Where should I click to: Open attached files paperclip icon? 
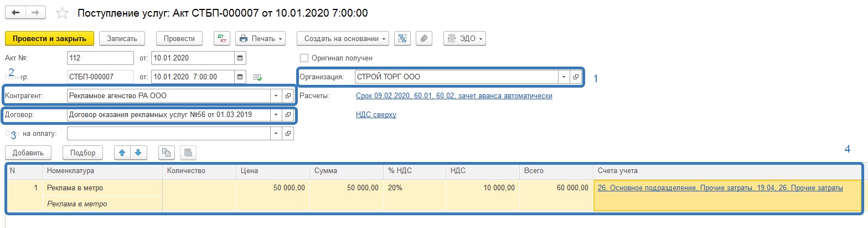coord(424,38)
